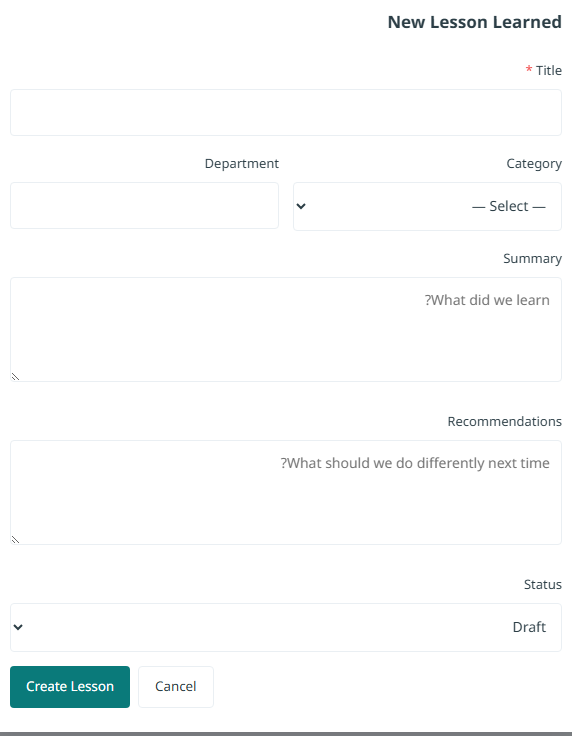Open the Status dropdown showing Draft
Image resolution: width=572 pixels, height=736 pixels.
coord(286,628)
